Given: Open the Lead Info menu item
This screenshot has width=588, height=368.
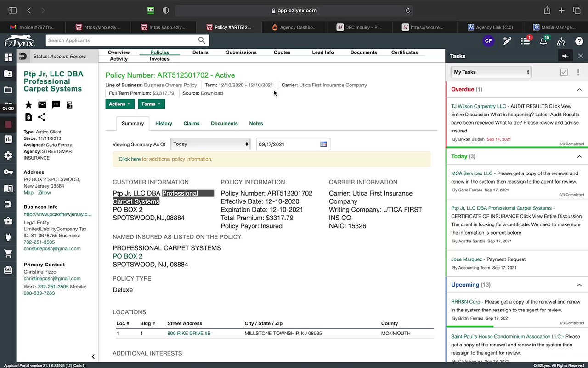Looking at the screenshot, I should click(323, 52).
